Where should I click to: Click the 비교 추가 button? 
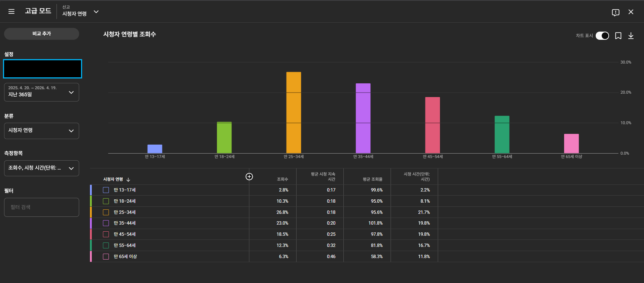click(42, 34)
